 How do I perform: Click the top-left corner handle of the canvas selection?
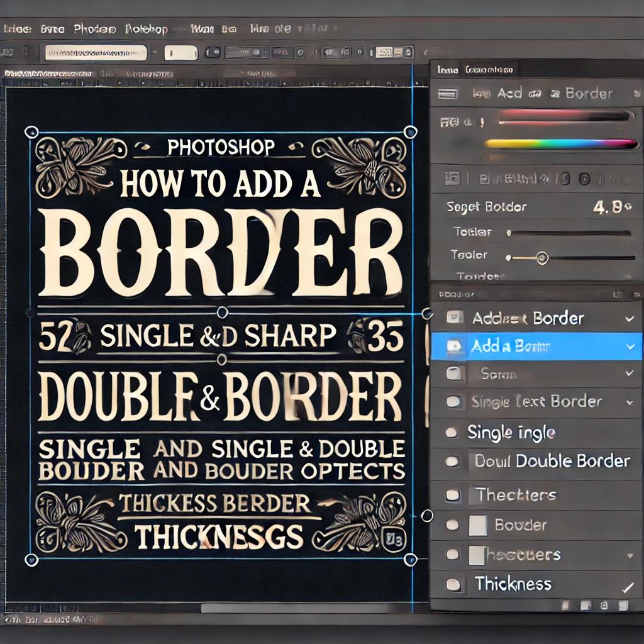point(31,132)
